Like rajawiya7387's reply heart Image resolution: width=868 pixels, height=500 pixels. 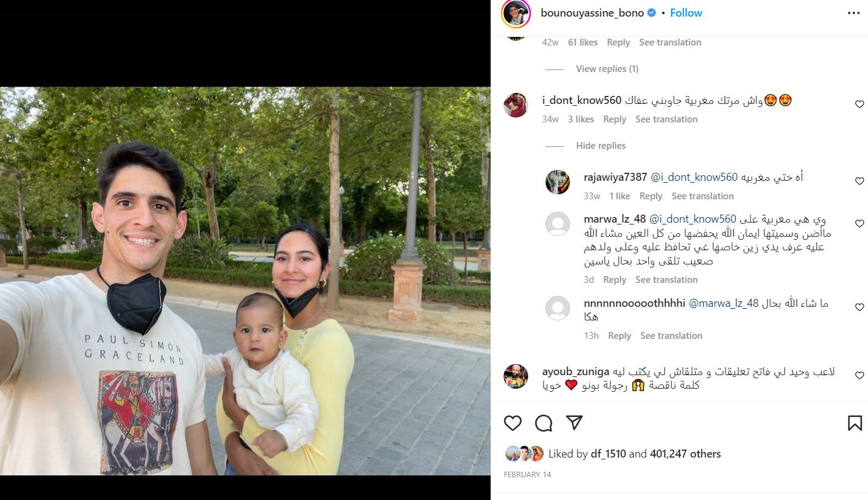click(x=859, y=181)
